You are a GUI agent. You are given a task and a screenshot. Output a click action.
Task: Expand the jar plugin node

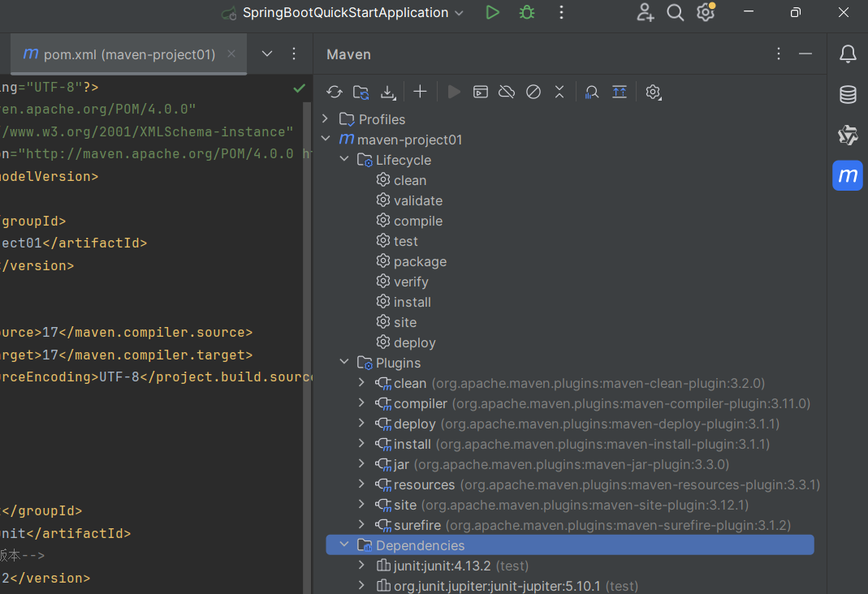tap(361, 464)
